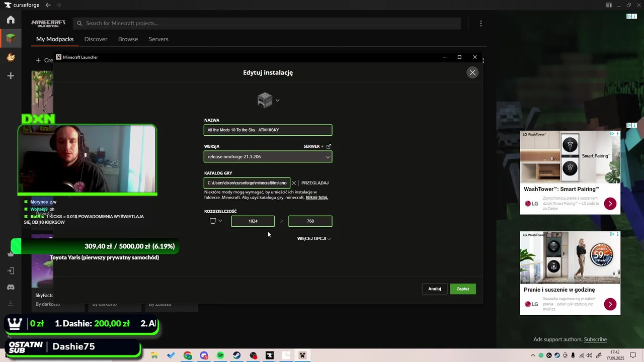
Task: Open the three-dot menu in CurseForge
Action: (x=481, y=23)
